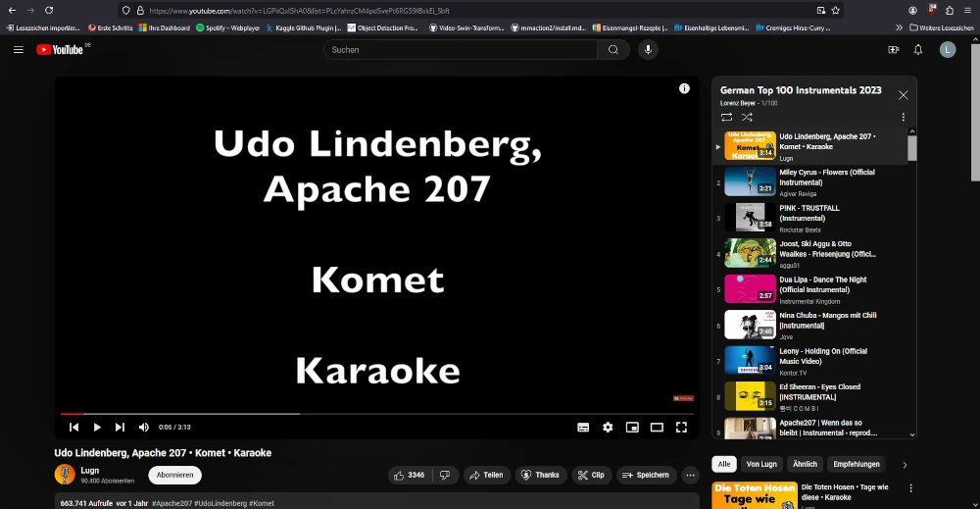The width and height of the screenshot is (980, 509).
Task: Click the Speichern save button
Action: [646, 476]
